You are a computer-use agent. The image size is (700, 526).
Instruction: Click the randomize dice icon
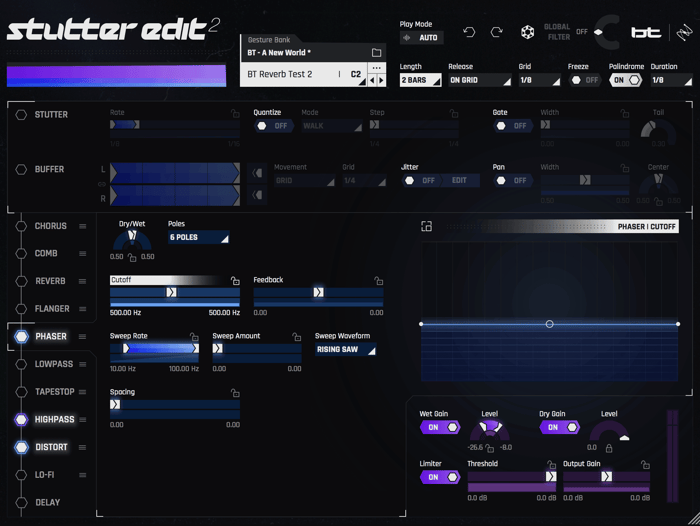[527, 32]
